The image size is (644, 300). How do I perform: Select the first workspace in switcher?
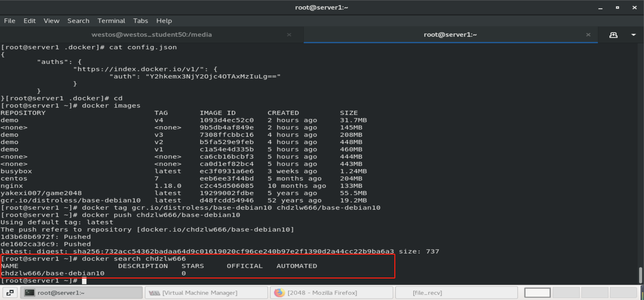pos(537,293)
